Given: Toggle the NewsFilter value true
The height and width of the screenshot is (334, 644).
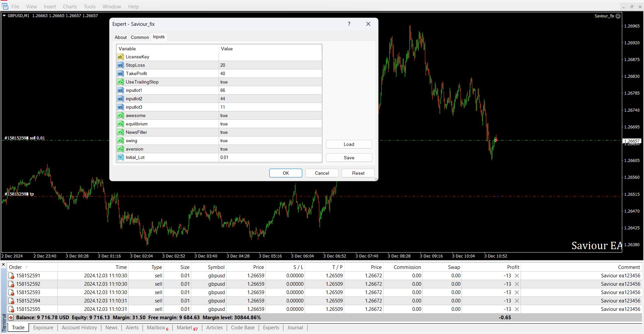Looking at the screenshot, I should [224, 132].
